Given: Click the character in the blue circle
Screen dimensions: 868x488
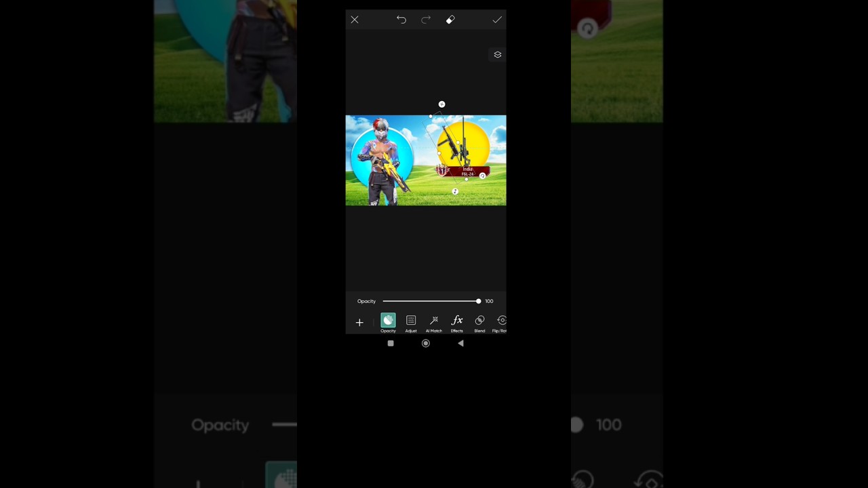Looking at the screenshot, I should click(x=383, y=163).
